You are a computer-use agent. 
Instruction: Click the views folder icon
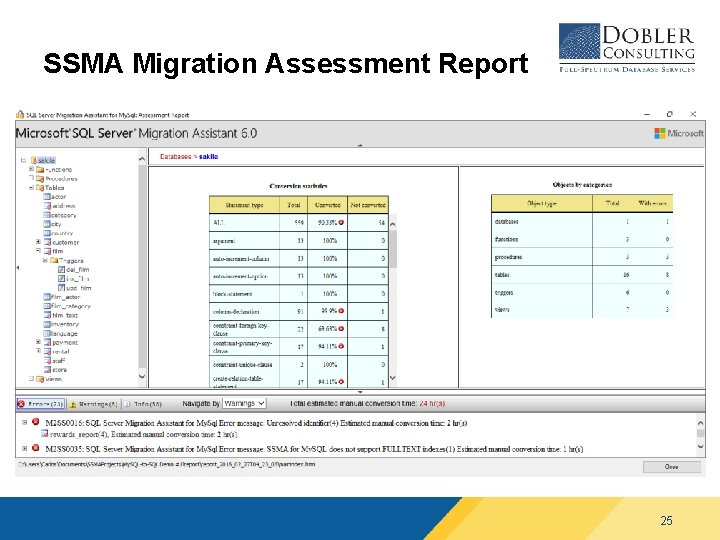40,379
